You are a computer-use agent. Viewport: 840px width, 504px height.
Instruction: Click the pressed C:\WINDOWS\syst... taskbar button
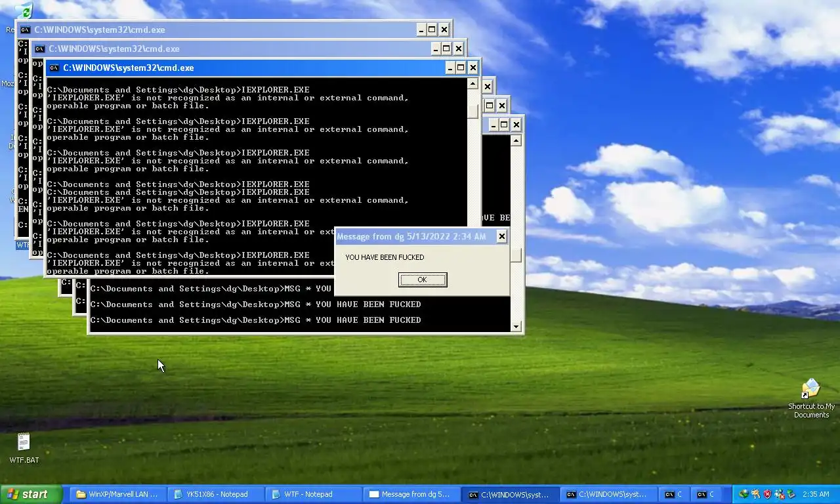[510, 494]
